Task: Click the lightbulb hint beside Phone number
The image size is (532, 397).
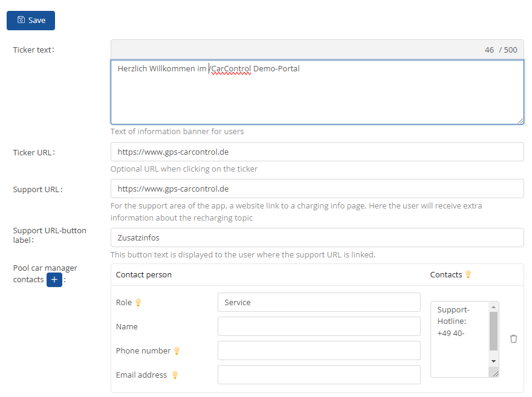Action: [x=177, y=350]
